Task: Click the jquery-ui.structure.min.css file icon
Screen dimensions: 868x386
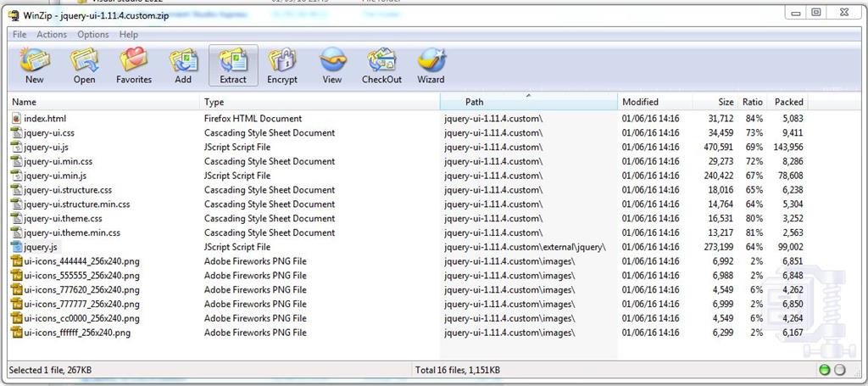Action: 16,204
